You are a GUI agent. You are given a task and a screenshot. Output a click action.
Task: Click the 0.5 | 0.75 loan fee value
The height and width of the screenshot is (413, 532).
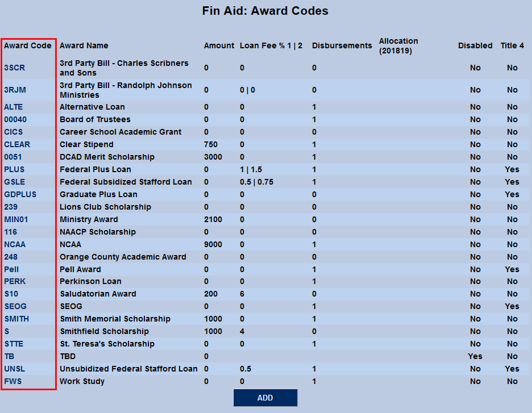coord(256,182)
